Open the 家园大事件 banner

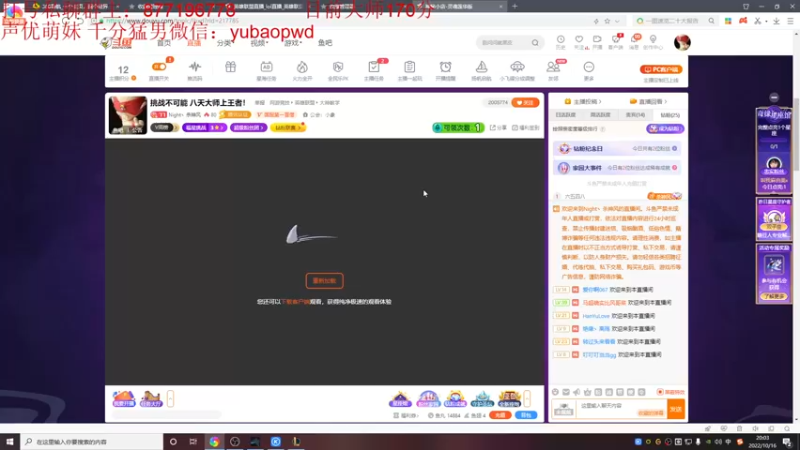pyautogui.click(x=617, y=167)
